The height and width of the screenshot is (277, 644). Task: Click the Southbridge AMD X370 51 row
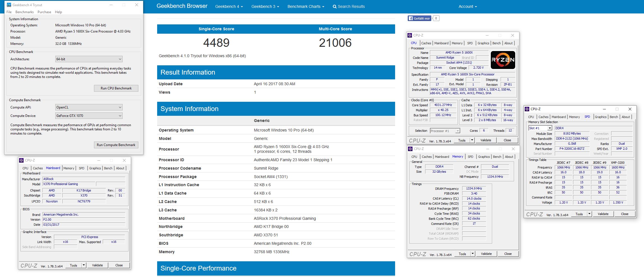(x=276, y=235)
